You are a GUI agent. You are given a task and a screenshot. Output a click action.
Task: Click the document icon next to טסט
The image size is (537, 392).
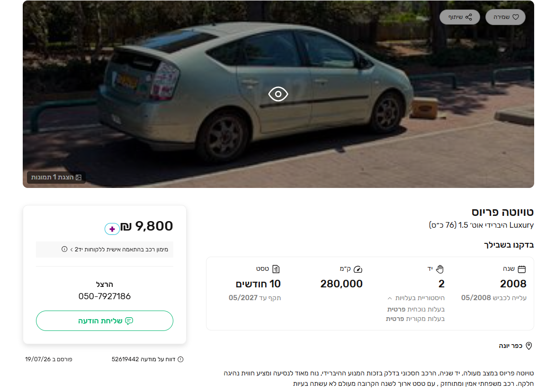(276, 269)
